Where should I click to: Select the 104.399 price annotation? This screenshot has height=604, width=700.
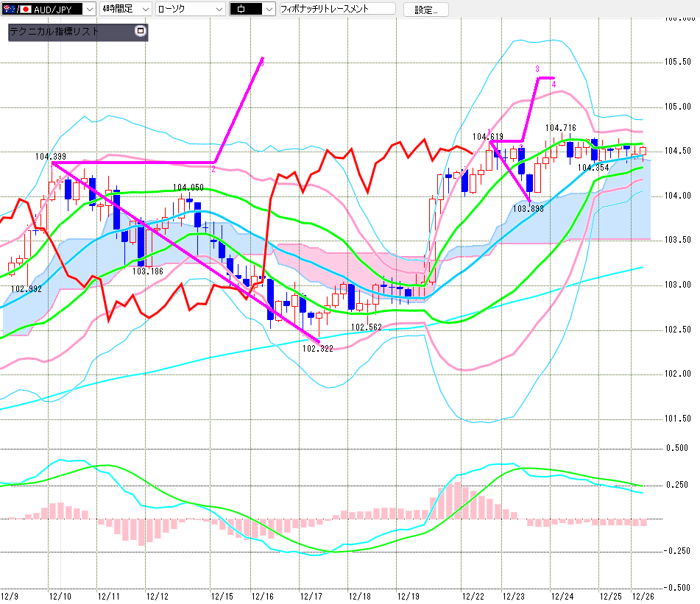point(50,157)
